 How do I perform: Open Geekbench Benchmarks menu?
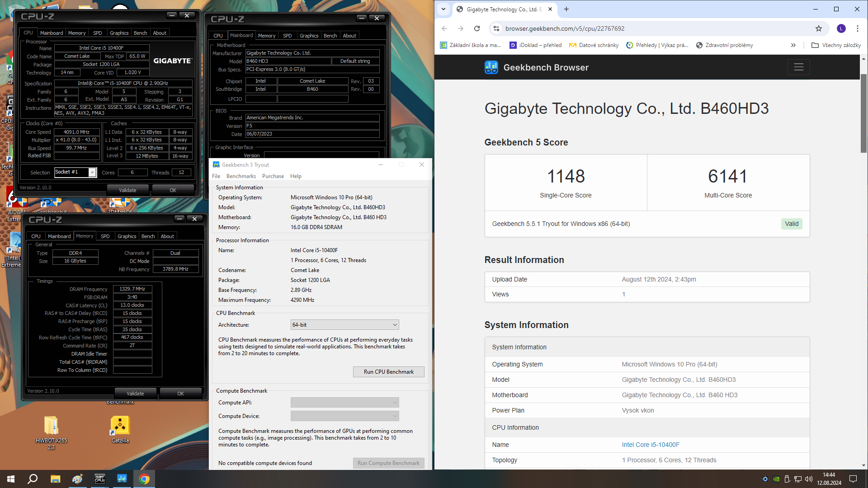tap(241, 176)
